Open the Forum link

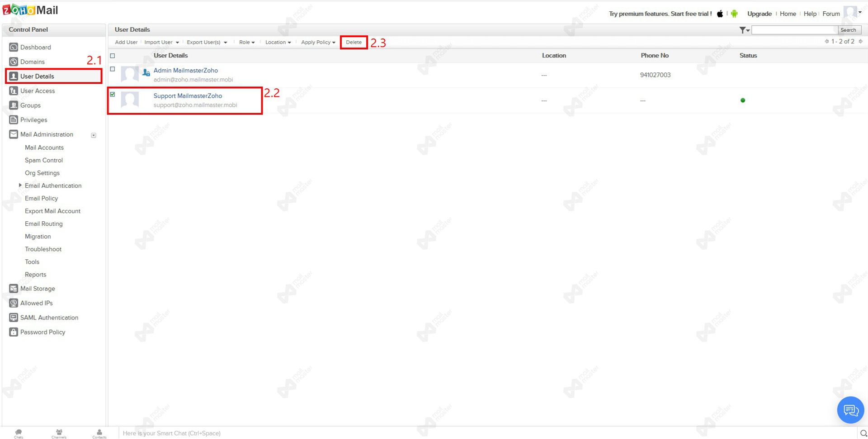point(831,14)
